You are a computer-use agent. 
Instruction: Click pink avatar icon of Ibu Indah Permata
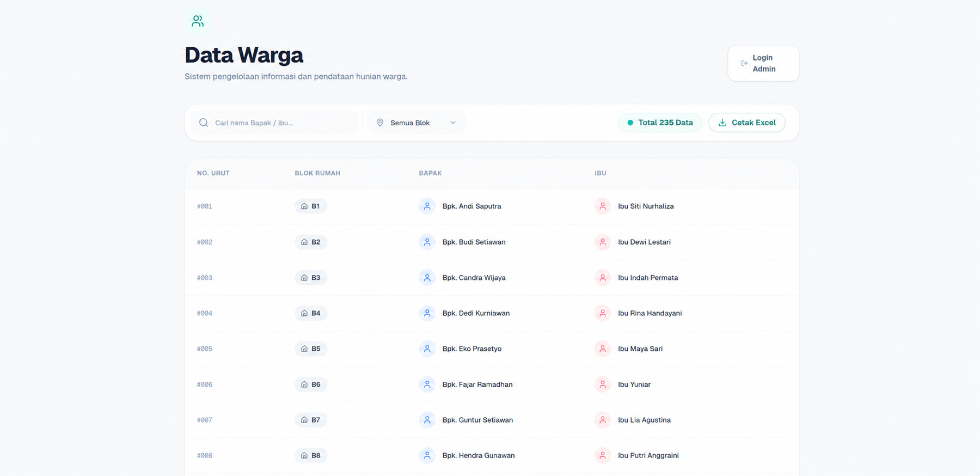click(603, 278)
